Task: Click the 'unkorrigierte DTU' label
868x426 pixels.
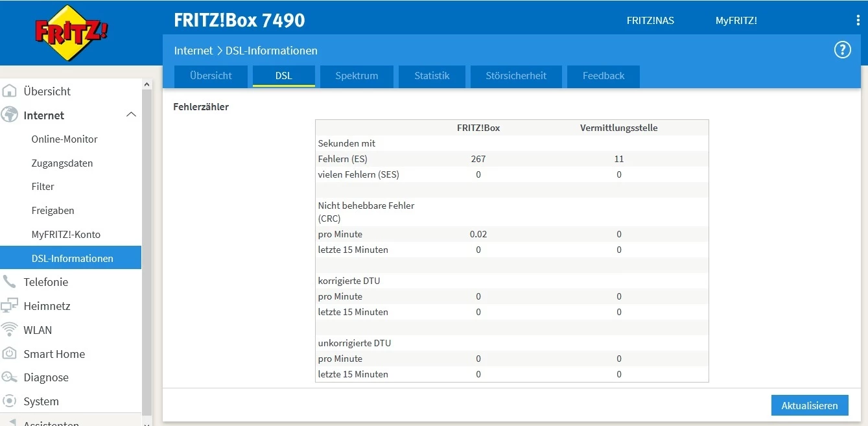Action: (x=355, y=343)
